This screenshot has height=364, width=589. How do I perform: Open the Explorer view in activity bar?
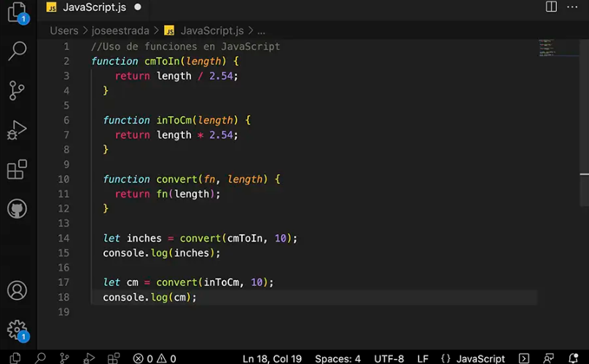[17, 12]
